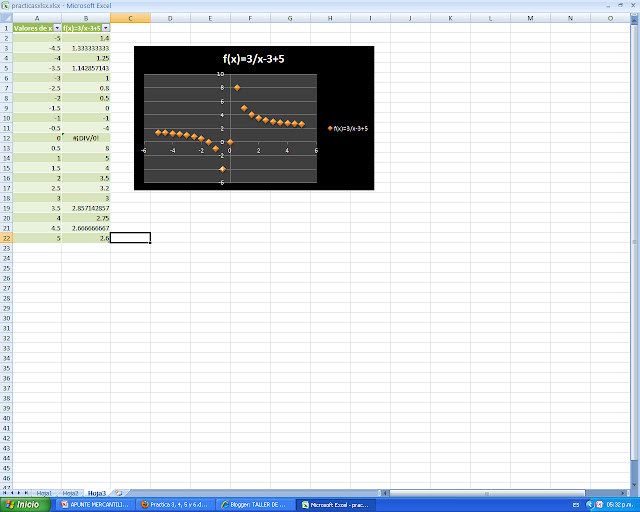Click vertical scrollbar up arrow
Screen dimensions: 640x512
pos(635,21)
